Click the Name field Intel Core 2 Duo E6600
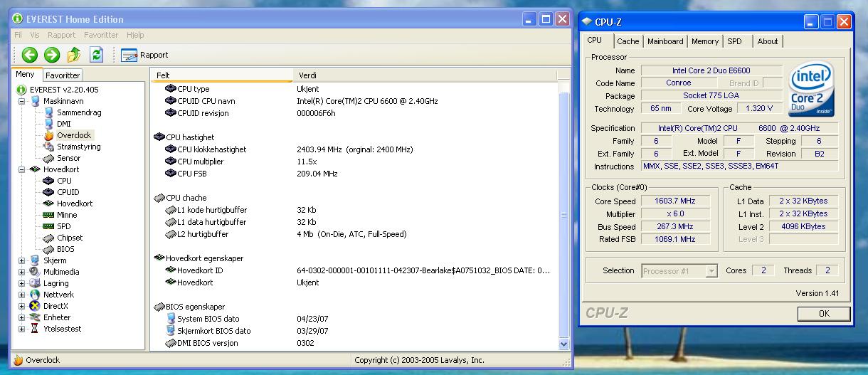Viewport: 868px width, 375px height. (711, 70)
